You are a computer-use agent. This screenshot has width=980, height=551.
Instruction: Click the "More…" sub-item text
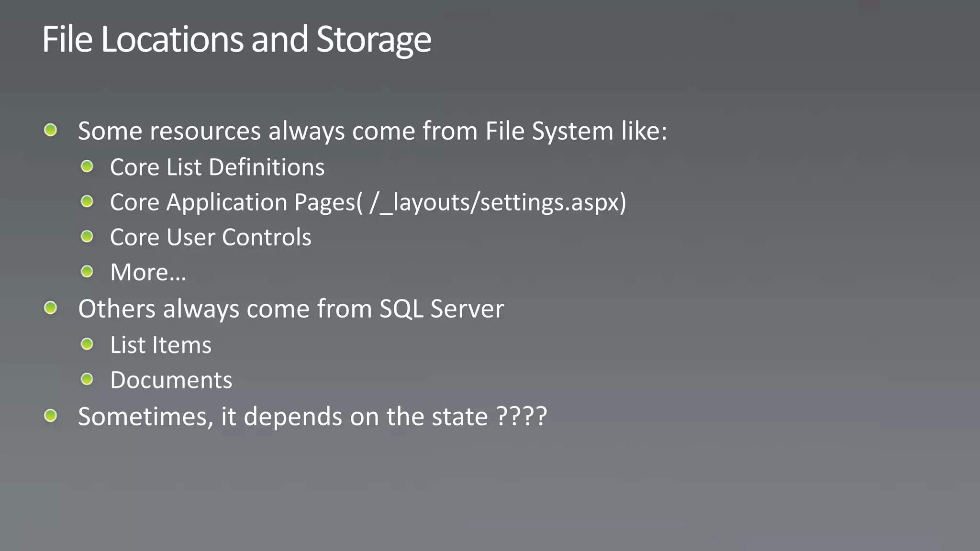click(x=148, y=273)
